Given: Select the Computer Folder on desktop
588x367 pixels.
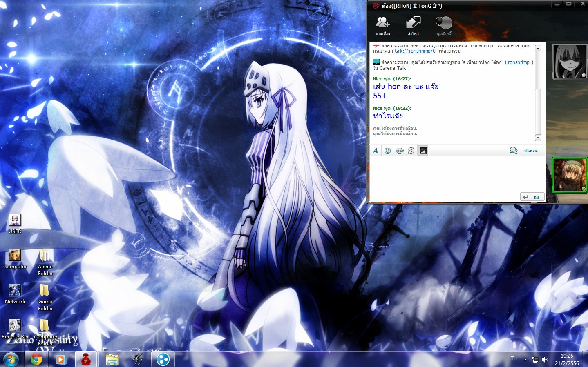Looking at the screenshot, I should click(x=45, y=333).
